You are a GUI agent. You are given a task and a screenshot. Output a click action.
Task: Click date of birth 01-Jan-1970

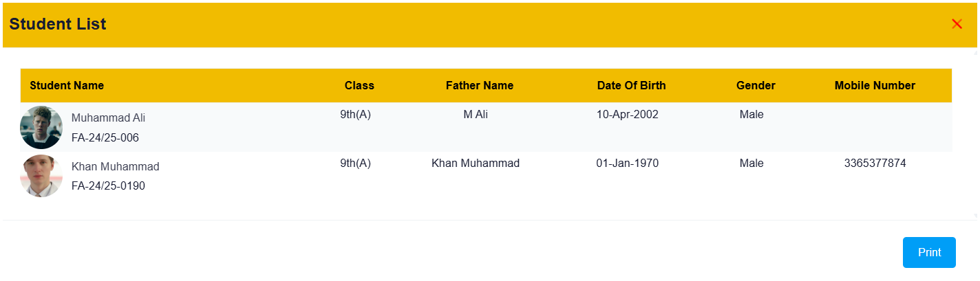[x=627, y=164]
